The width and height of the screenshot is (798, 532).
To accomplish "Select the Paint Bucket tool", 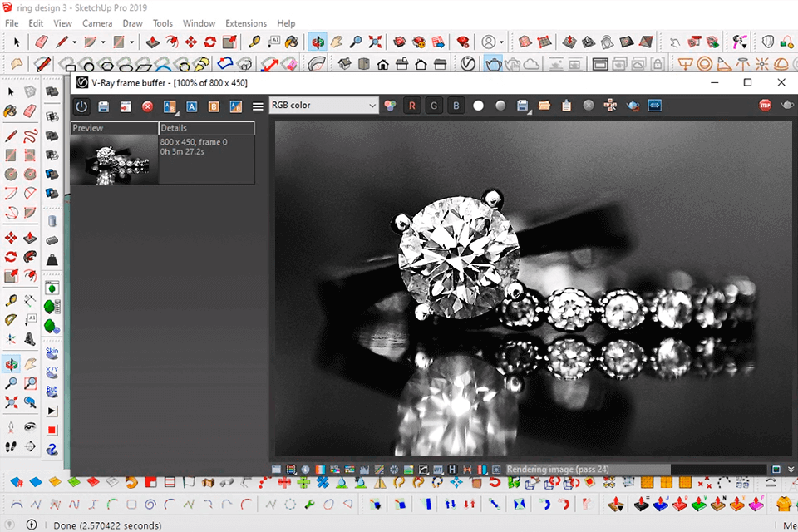I will 8,110.
